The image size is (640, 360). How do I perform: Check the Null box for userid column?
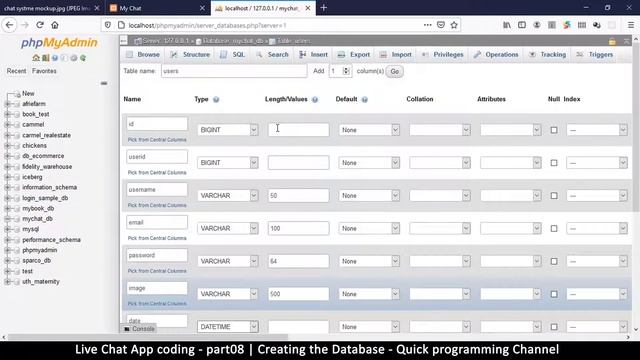554,163
